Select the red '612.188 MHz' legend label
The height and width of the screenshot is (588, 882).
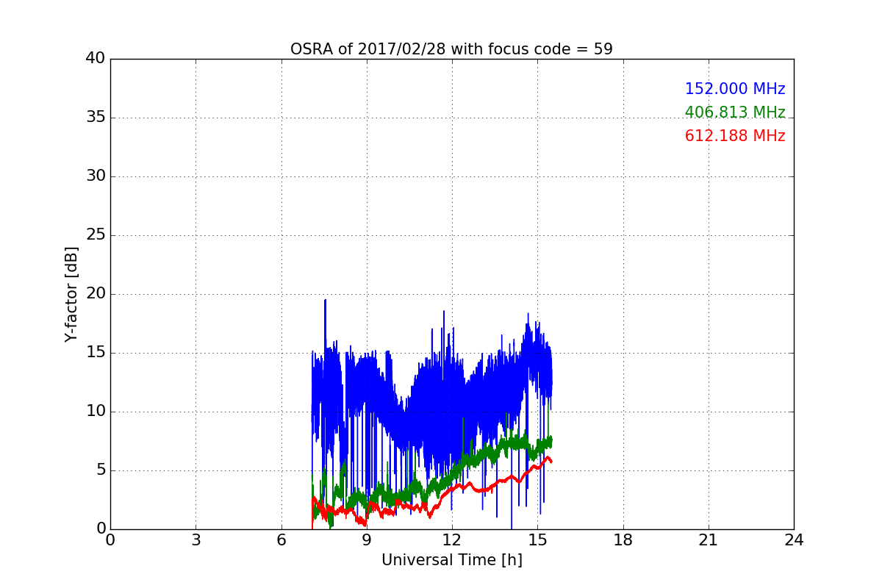pyautogui.click(x=735, y=136)
